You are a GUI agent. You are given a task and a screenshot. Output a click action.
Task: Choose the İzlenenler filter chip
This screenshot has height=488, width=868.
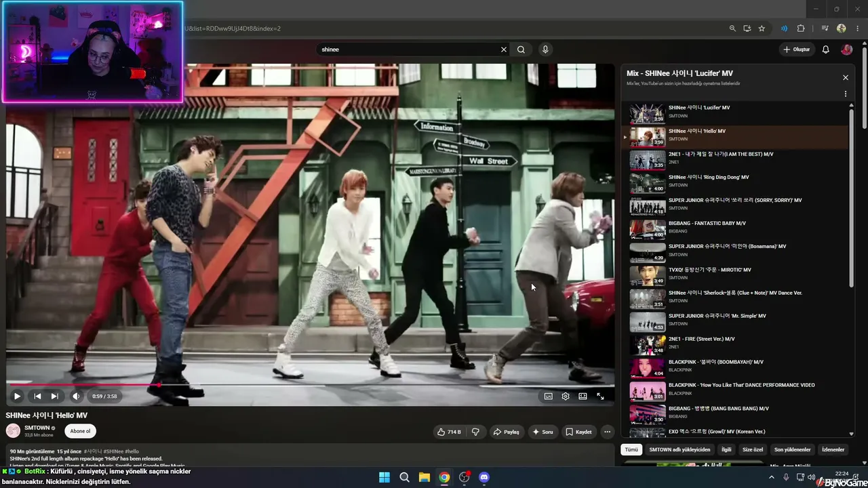(833, 449)
